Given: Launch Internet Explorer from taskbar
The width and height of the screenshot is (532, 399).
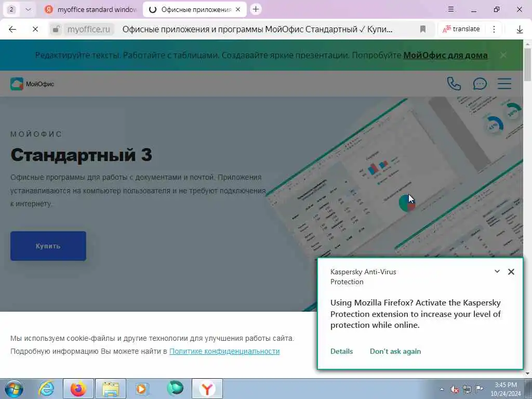Looking at the screenshot, I should point(46,389).
